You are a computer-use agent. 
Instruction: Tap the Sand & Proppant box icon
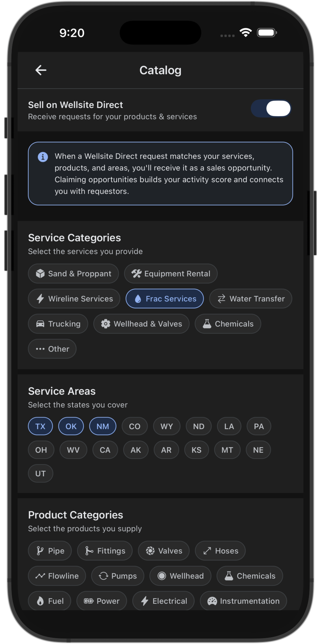click(x=40, y=274)
